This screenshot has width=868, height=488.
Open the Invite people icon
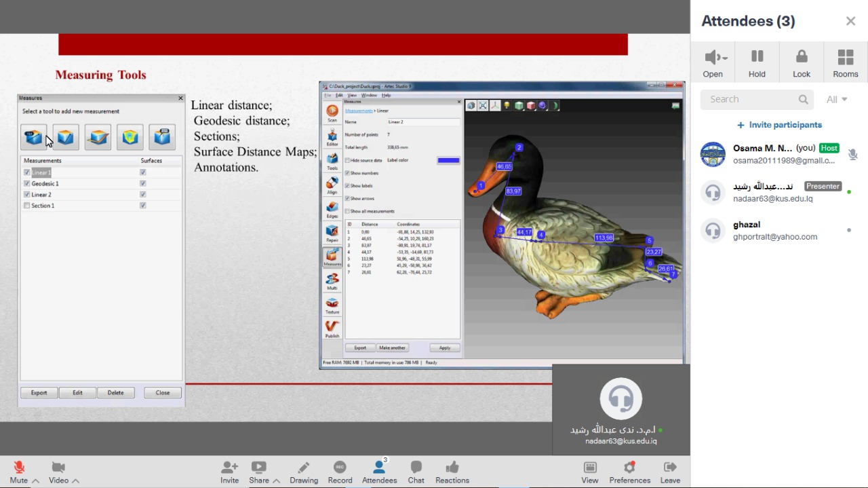tap(229, 468)
